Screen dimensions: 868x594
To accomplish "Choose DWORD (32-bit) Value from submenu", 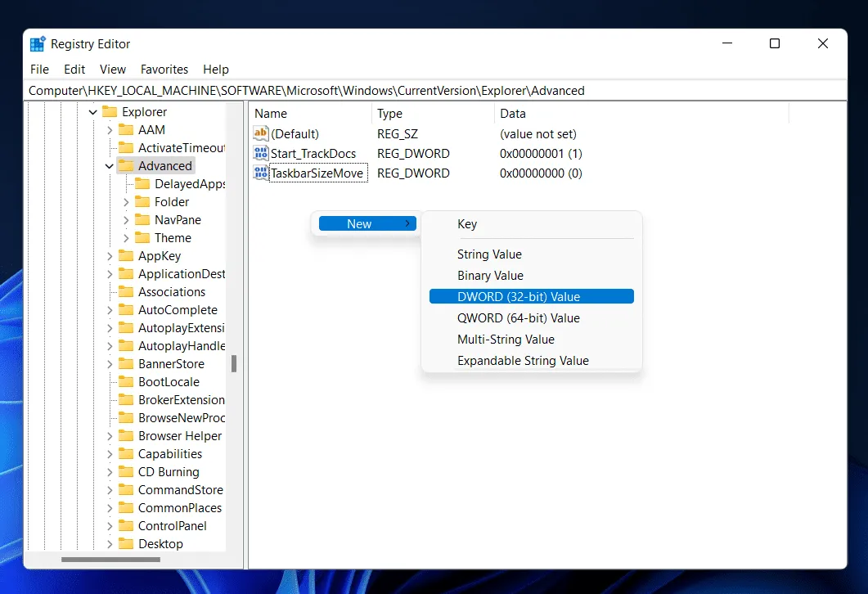I will click(532, 297).
